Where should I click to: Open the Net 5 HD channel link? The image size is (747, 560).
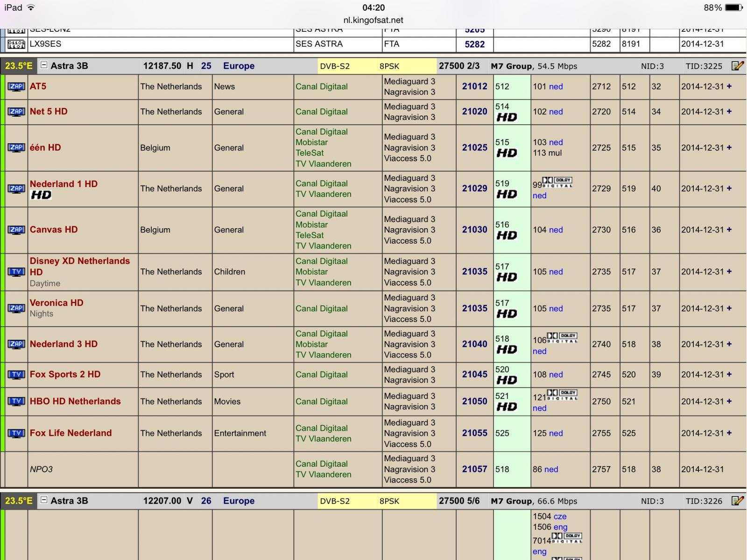click(49, 112)
